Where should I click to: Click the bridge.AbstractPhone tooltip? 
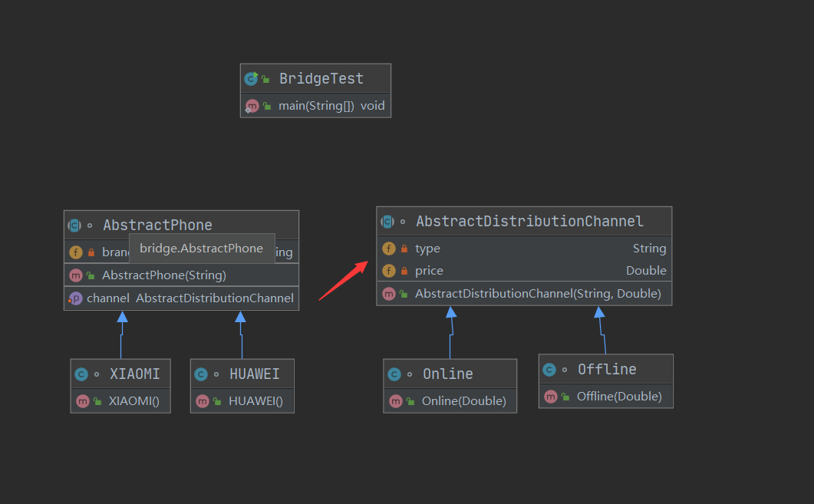202,248
